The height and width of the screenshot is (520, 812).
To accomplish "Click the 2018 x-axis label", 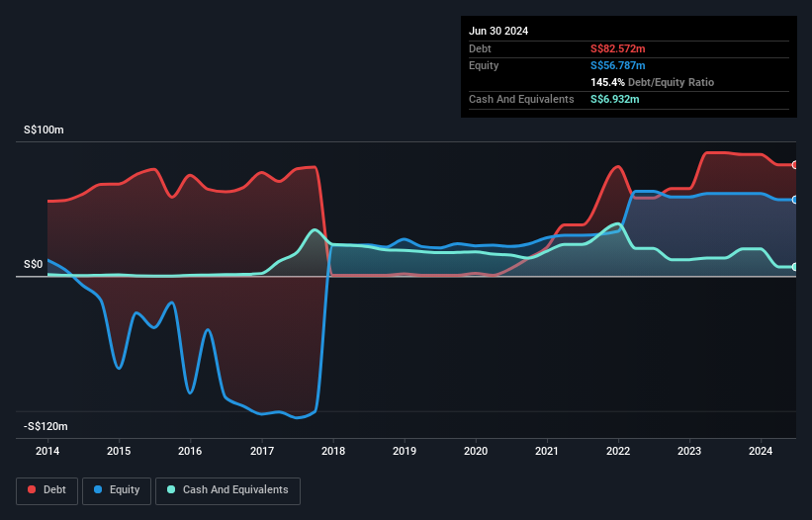I will (x=333, y=451).
